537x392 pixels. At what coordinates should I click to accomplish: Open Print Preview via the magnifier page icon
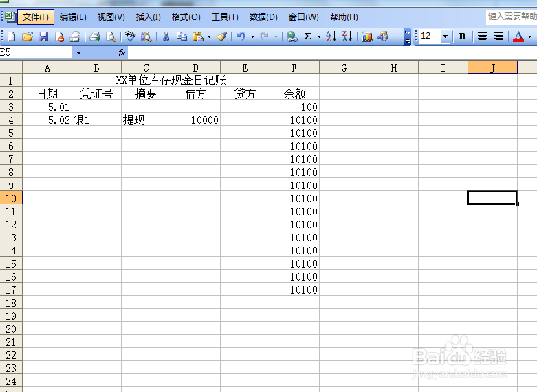click(111, 36)
